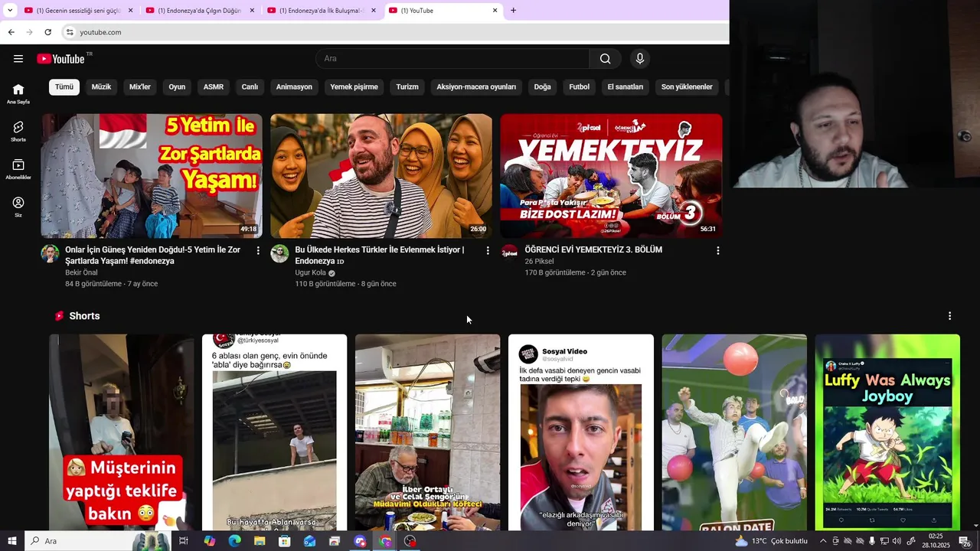Click the YouTube search Ara field
980x551 pixels.
pos(452,59)
